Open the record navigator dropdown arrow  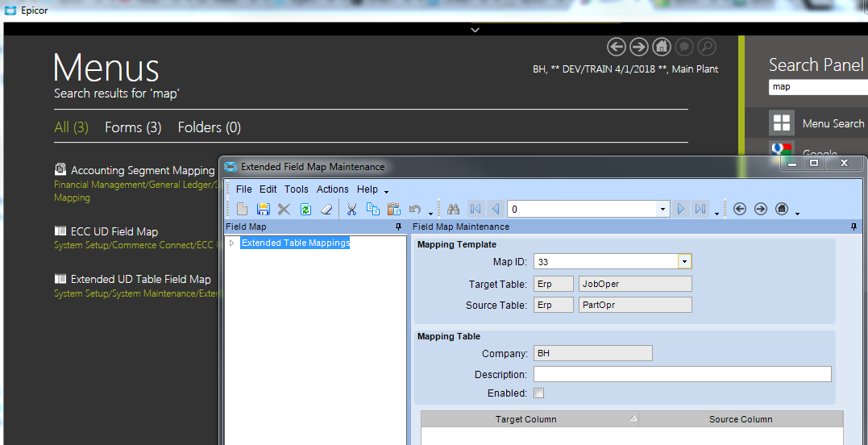pyautogui.click(x=662, y=210)
